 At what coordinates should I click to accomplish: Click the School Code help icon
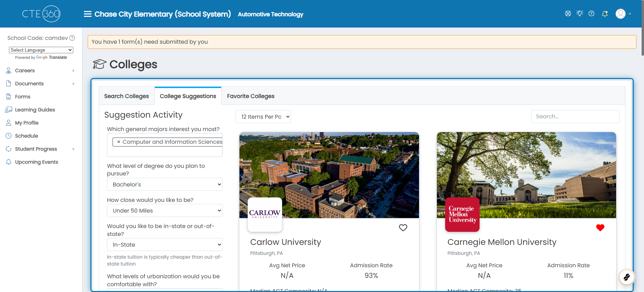coord(72,38)
